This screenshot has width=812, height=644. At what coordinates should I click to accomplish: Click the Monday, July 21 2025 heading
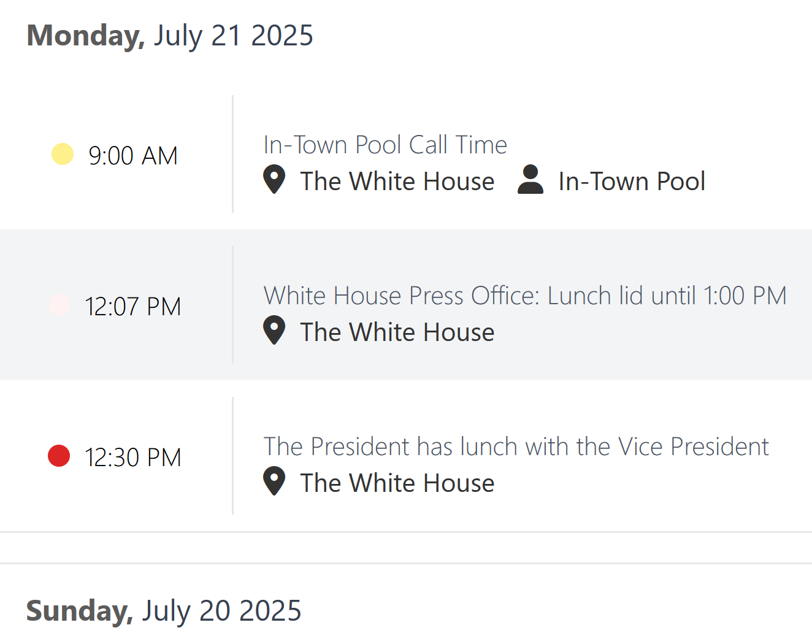(x=170, y=36)
